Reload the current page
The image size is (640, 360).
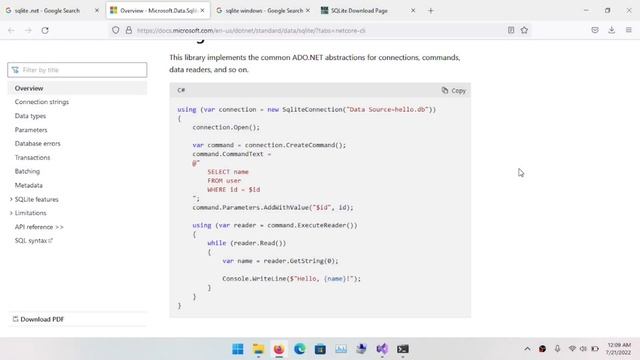tap(45, 30)
